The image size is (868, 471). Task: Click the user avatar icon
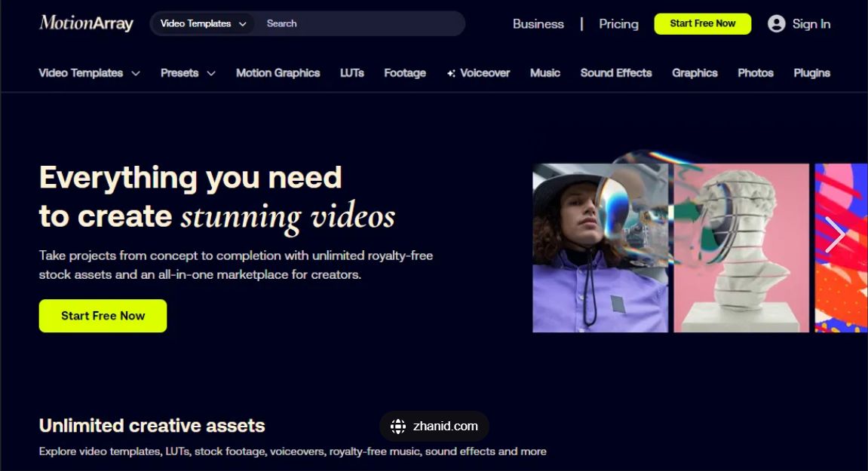(x=776, y=24)
